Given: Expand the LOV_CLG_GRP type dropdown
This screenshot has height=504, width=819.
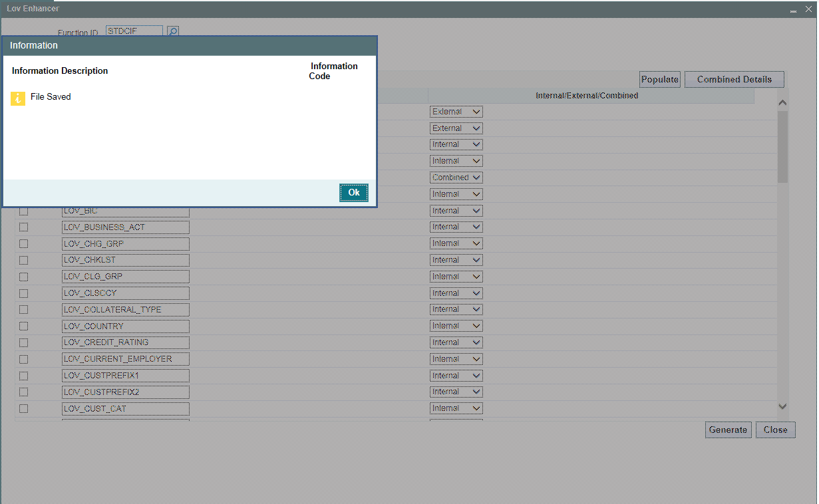Looking at the screenshot, I should (x=456, y=276).
